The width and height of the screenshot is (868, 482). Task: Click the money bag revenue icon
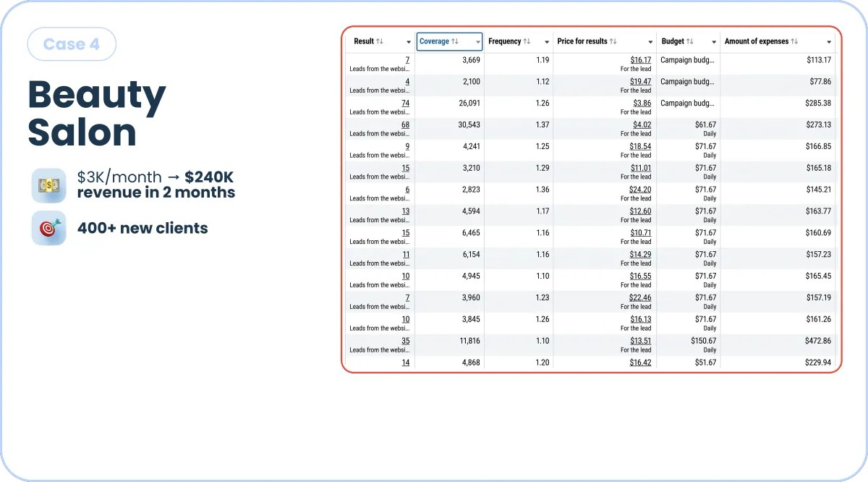click(48, 185)
